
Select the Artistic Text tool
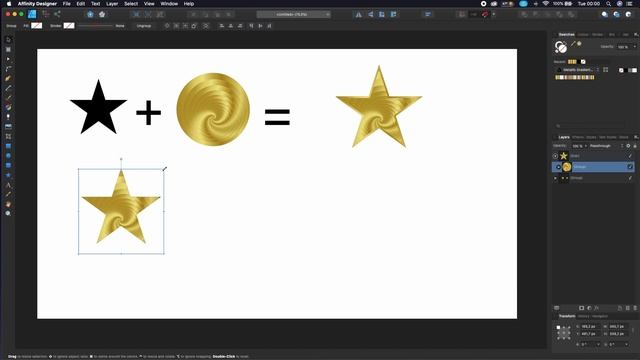tap(8, 185)
